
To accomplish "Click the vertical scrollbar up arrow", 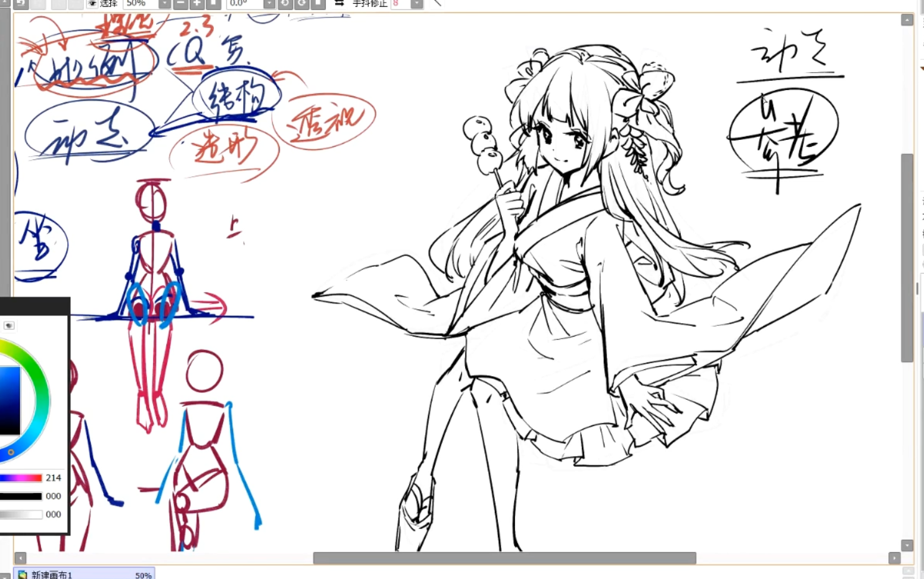I will [x=907, y=20].
